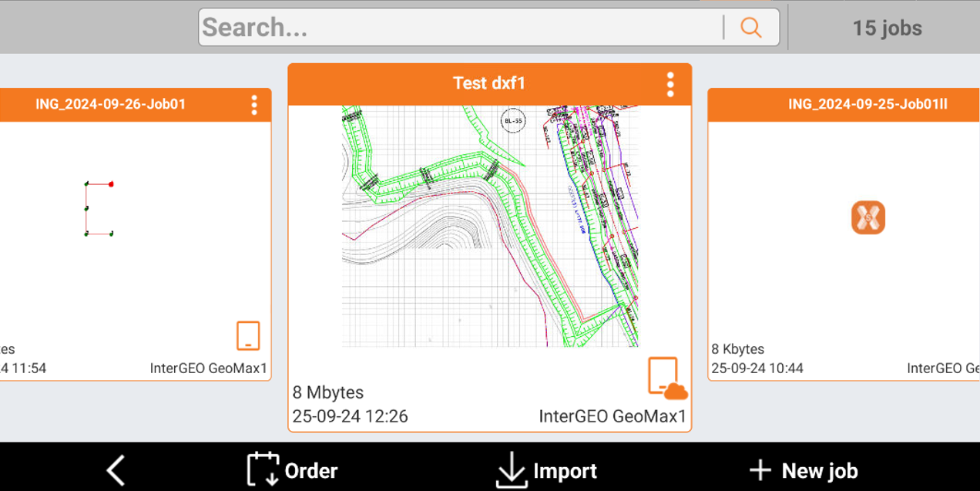Viewport: 980px width, 491px height.
Task: Click the X-PAD logo in ING_2024-09-25-Job01ll
Action: [868, 217]
